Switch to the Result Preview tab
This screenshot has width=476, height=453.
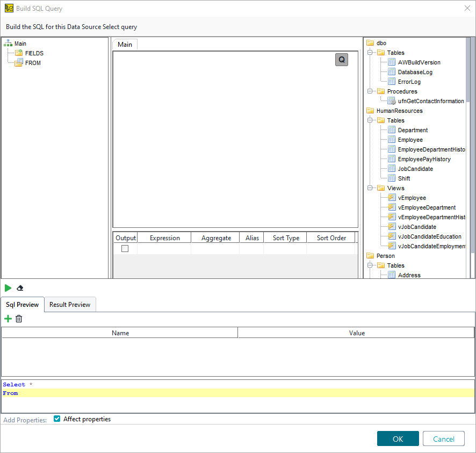70,304
